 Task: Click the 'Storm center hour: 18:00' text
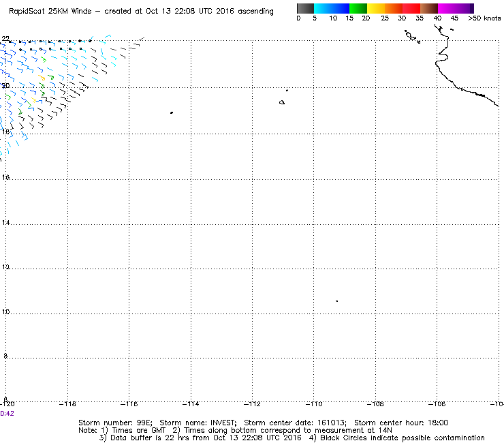401,423
